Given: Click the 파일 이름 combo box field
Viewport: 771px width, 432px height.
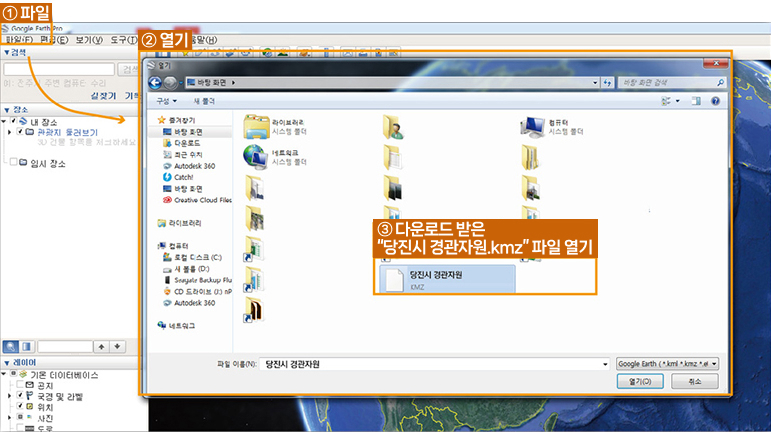Looking at the screenshot, I should (x=434, y=364).
